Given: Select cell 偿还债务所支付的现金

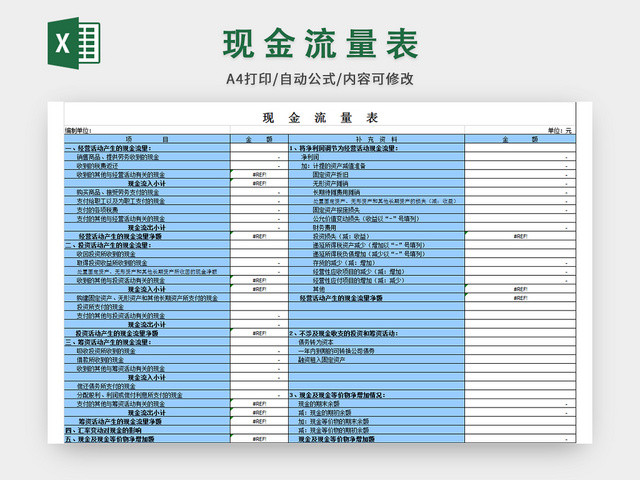Looking at the screenshot, I should pyautogui.click(x=147, y=386).
